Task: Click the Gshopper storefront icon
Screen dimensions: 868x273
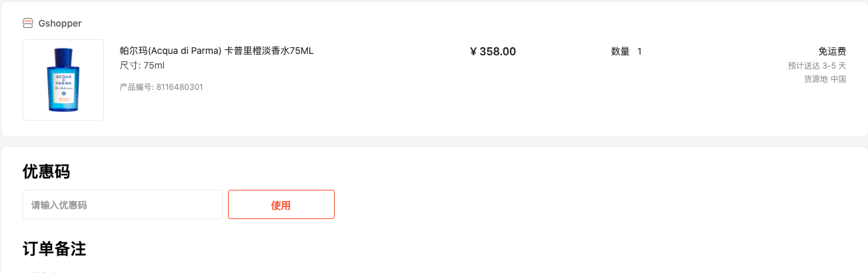Action: (x=28, y=23)
